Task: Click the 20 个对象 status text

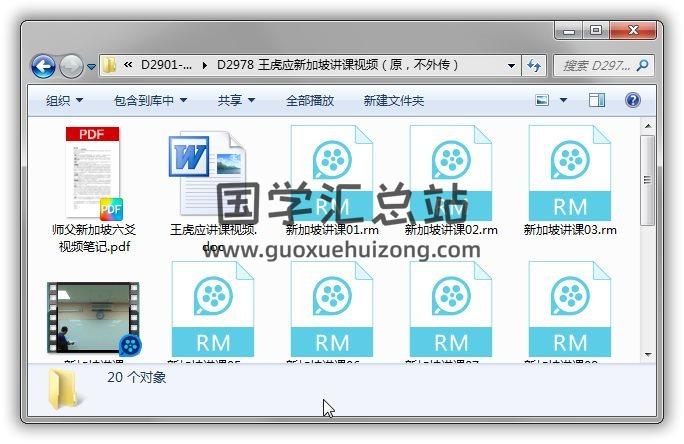Action: pos(137,377)
